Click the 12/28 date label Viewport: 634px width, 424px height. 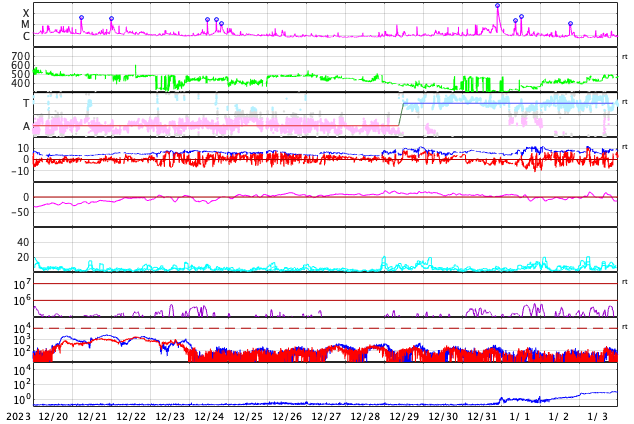365,417
